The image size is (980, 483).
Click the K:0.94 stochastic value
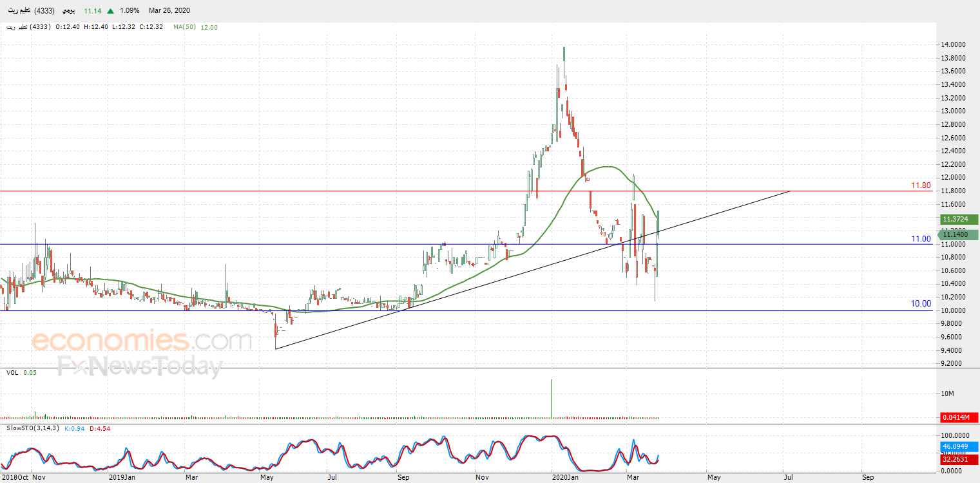click(75, 428)
